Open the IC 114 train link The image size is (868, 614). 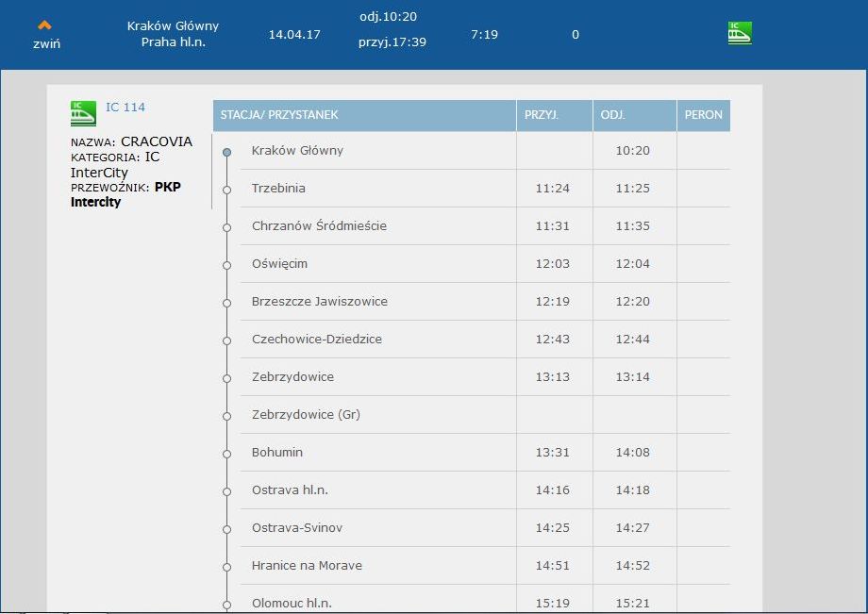pos(125,107)
